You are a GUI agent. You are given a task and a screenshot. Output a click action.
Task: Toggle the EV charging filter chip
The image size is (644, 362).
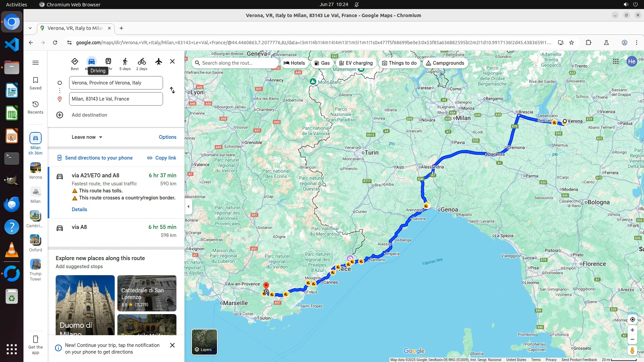[356, 63]
